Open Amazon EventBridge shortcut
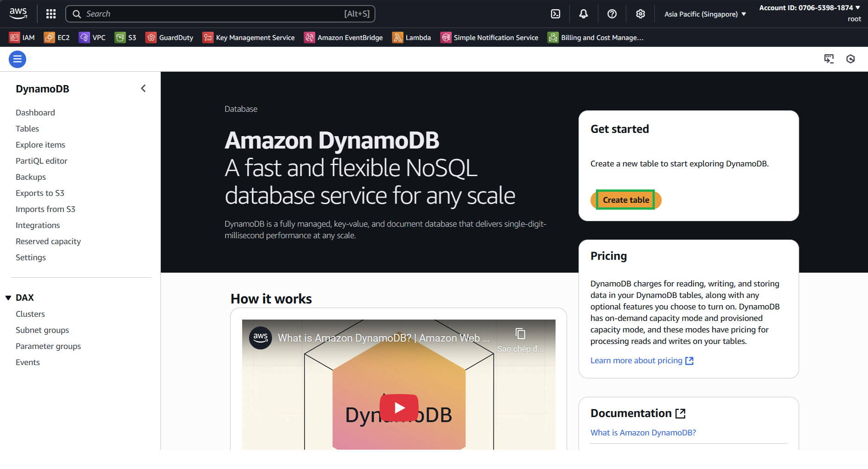Image resolution: width=868 pixels, height=469 pixels. pyautogui.click(x=343, y=38)
